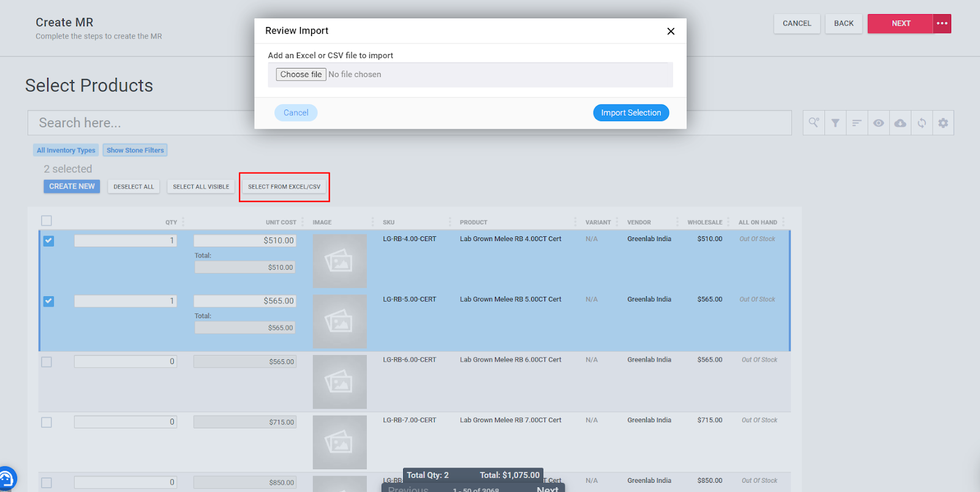Click Cancel in Review Import dialog
The image size is (980, 492).
click(x=296, y=113)
